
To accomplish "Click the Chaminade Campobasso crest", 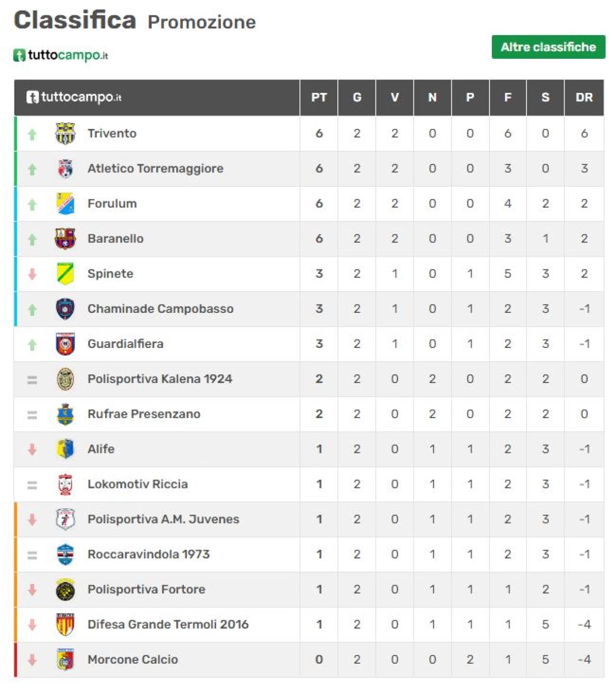I will tap(65, 309).
